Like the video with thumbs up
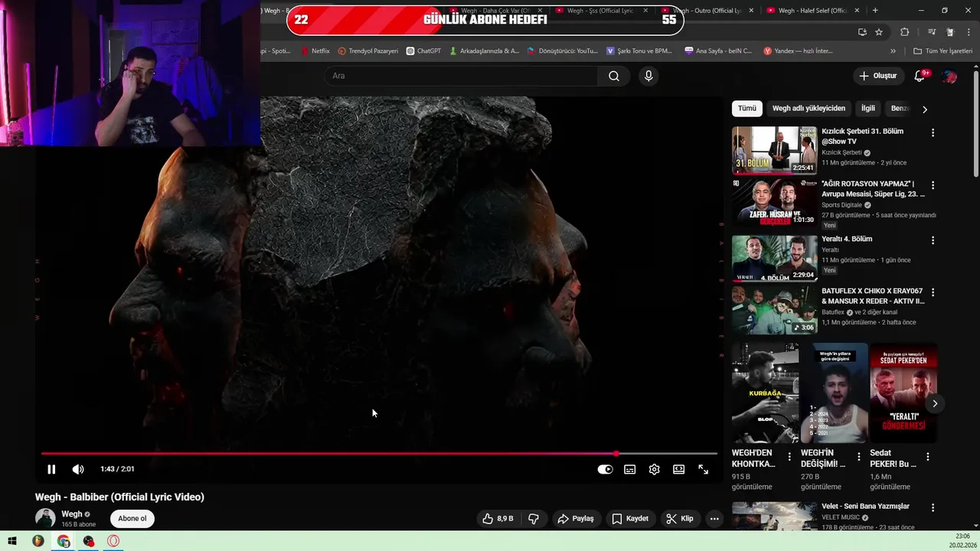The image size is (980, 551). (497, 519)
